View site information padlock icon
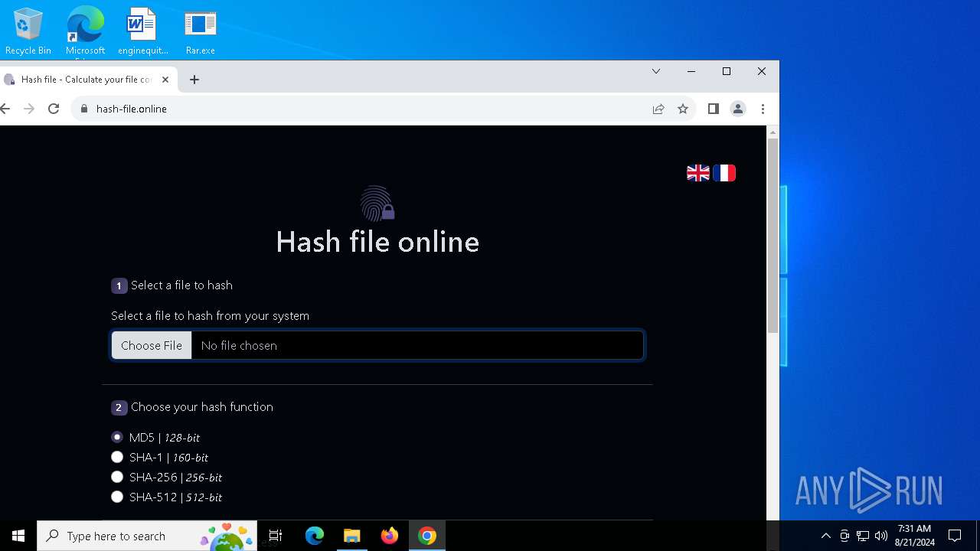The width and height of the screenshot is (980, 551). click(x=85, y=109)
